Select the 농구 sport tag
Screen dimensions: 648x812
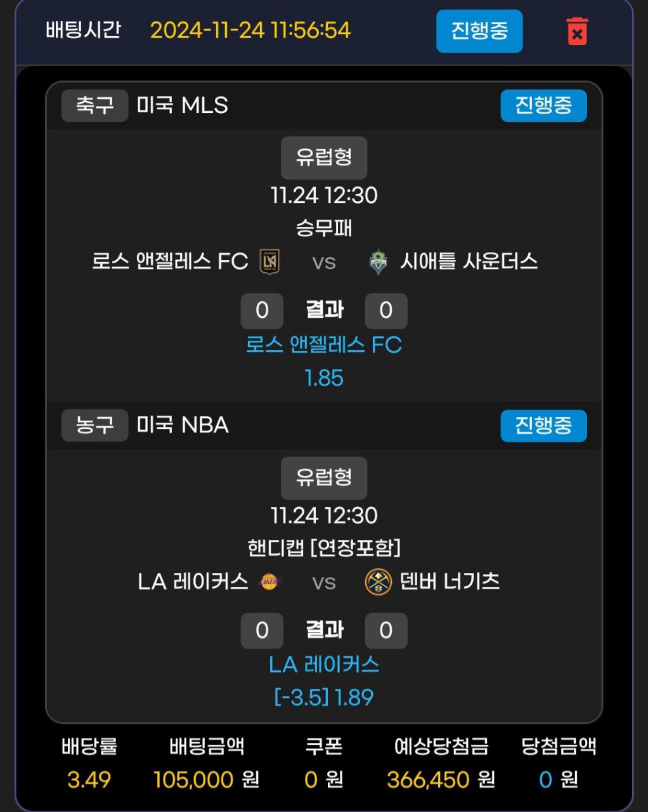pyautogui.click(x=94, y=425)
